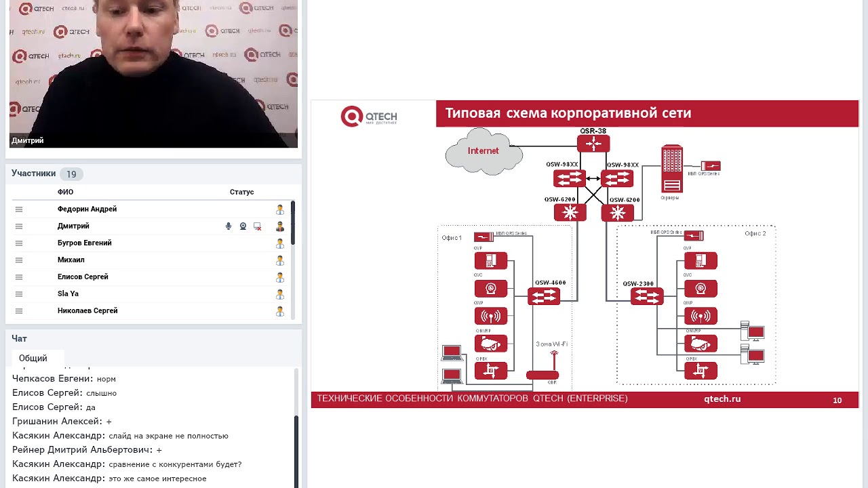This screenshot has height=488, width=868.
Task: Click participant name Федорин Андрей
Action: [x=87, y=209]
